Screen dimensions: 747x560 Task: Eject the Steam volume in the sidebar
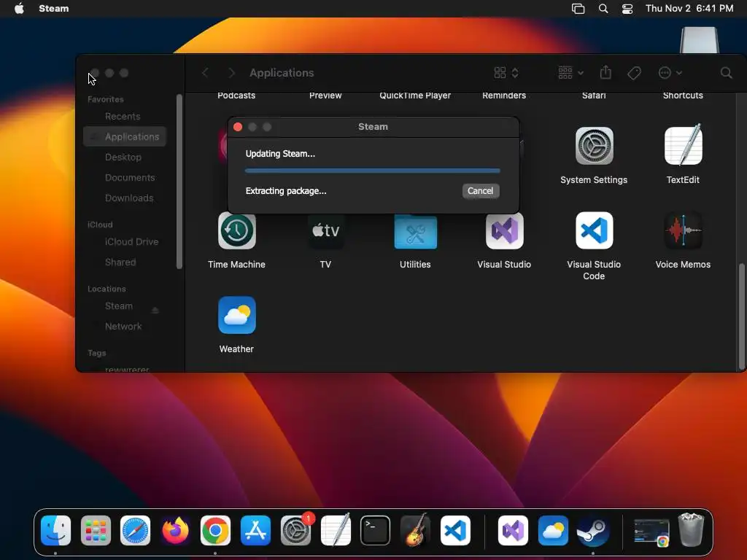pos(155,311)
